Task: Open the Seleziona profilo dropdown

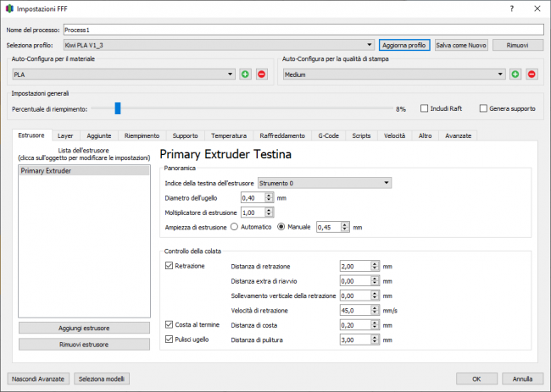Action: [x=218, y=45]
